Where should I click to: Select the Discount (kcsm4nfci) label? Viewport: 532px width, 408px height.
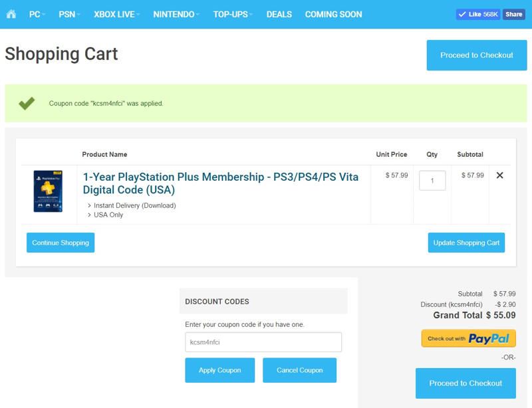click(x=452, y=304)
